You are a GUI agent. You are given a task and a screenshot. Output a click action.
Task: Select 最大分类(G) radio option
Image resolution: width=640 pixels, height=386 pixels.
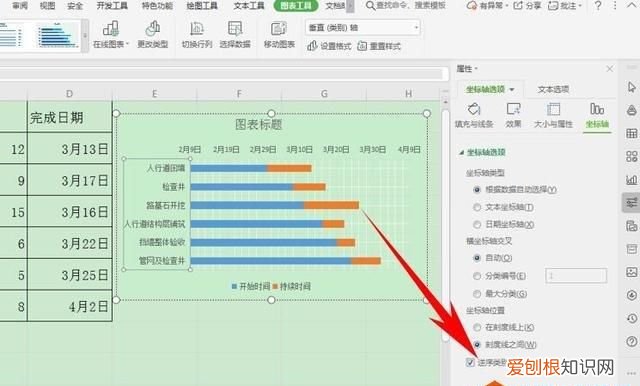[x=477, y=294]
